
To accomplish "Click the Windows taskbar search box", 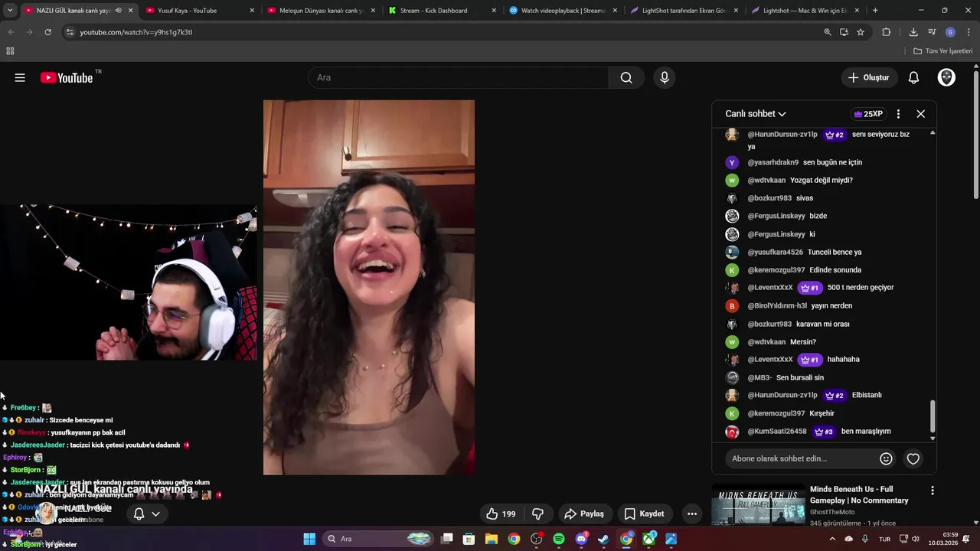I will tap(378, 539).
